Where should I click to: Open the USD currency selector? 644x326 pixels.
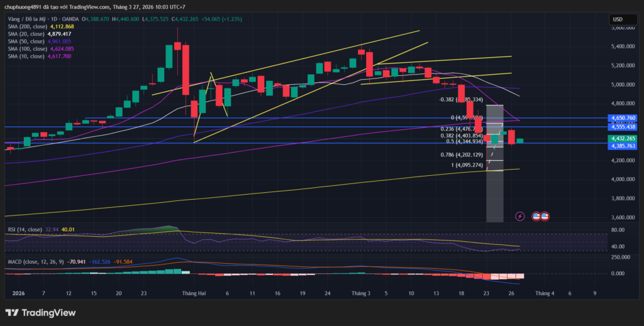coord(618,19)
